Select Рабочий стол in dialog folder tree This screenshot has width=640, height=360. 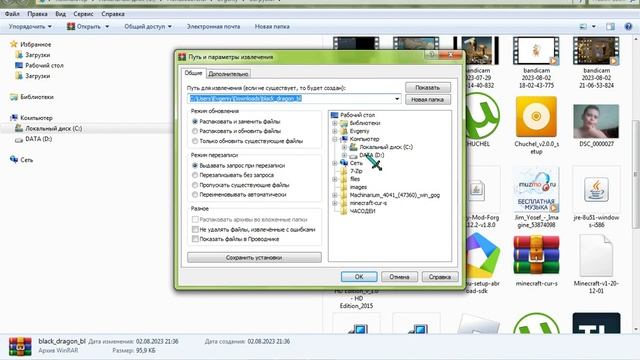point(357,115)
